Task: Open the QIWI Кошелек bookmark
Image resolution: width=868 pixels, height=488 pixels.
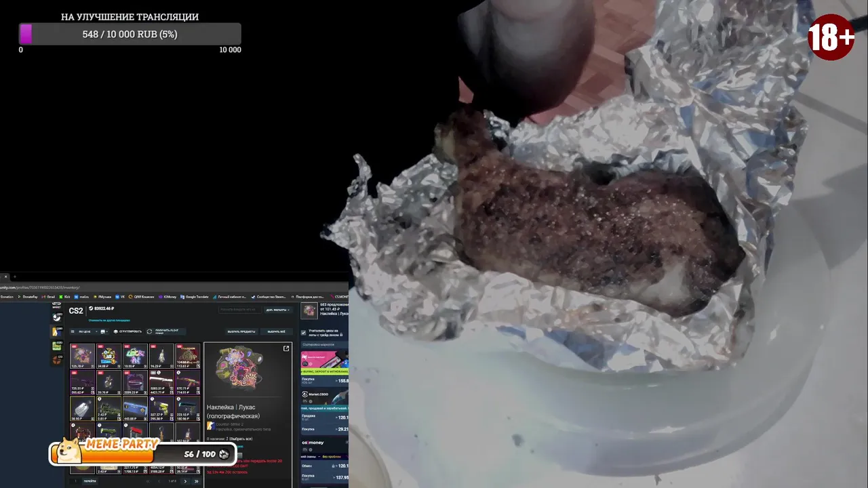Action: click(x=141, y=296)
